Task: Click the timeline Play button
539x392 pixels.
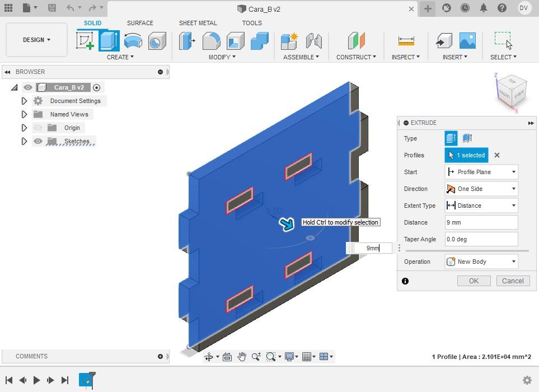Action: 36,380
